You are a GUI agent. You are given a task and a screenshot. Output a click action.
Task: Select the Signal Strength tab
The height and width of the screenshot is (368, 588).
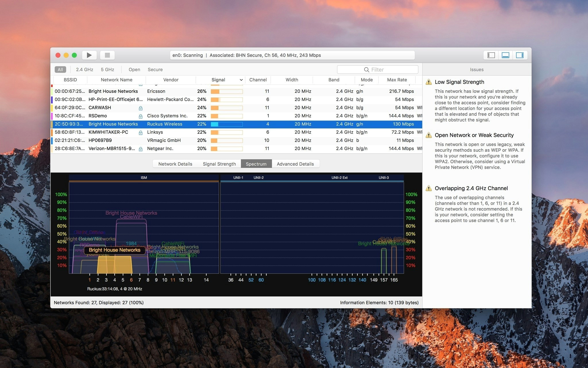[x=219, y=163]
